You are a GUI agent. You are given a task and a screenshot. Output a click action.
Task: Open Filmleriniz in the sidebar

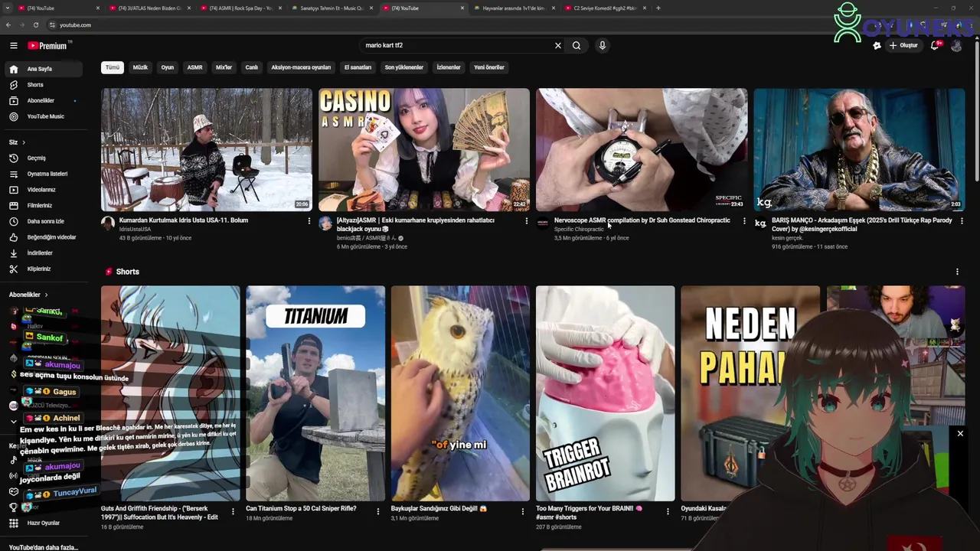(44, 205)
